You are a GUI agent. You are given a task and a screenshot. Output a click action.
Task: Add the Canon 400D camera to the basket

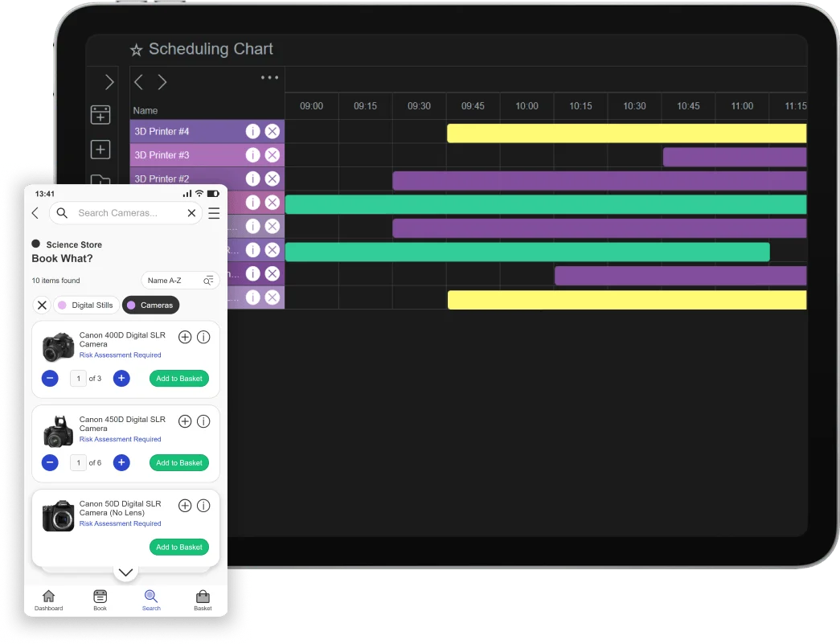178,378
